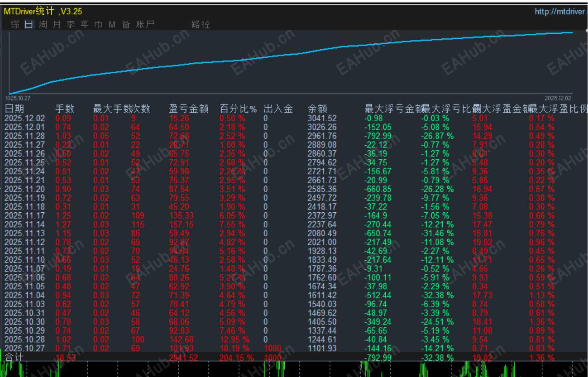588x377 pixels.
Task: Click floating profit value 17.73
Action: pyautogui.click(x=482, y=295)
